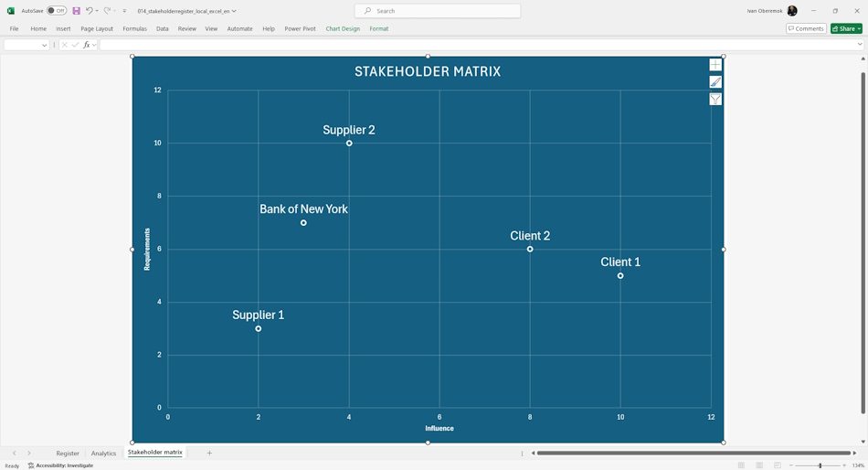Image resolution: width=868 pixels, height=470 pixels.
Task: Open the Chart Filters funnel button
Action: pos(715,99)
